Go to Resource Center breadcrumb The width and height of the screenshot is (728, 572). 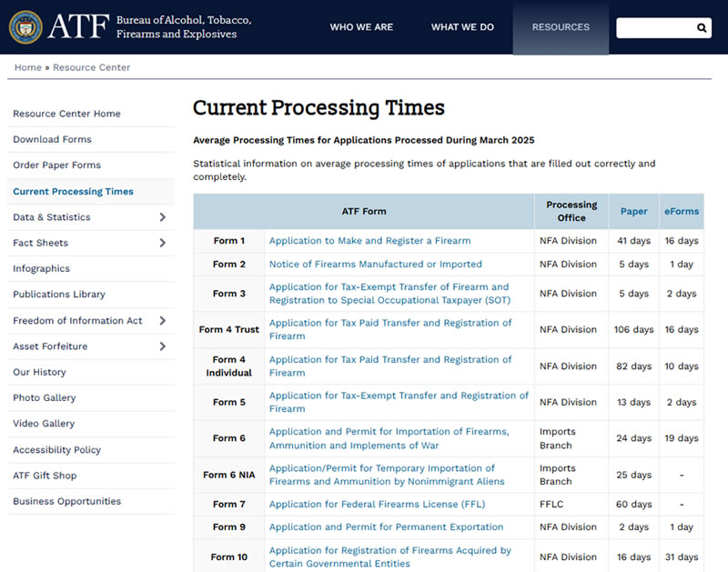pos(92,67)
